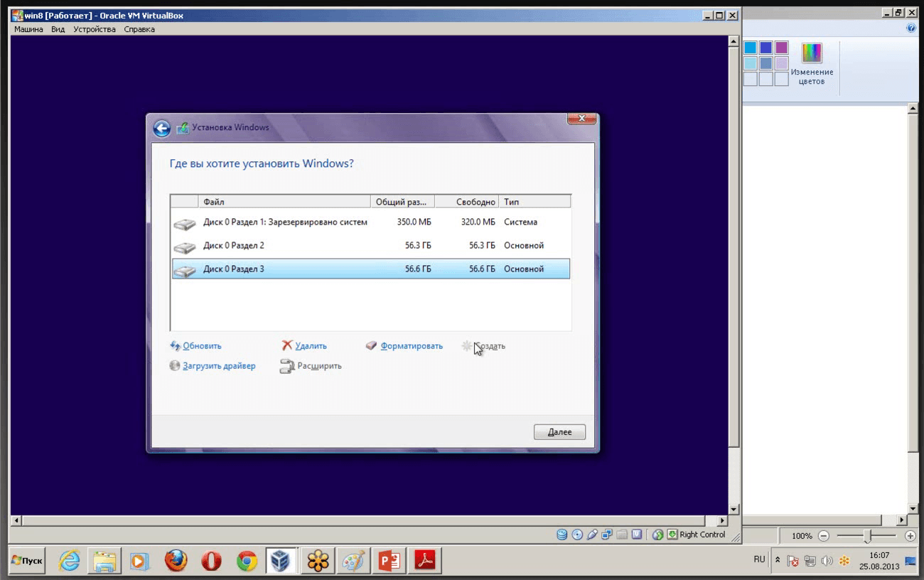Click the Paint zoom out minus button
Viewport: 924px width, 580px height.
tap(824, 536)
